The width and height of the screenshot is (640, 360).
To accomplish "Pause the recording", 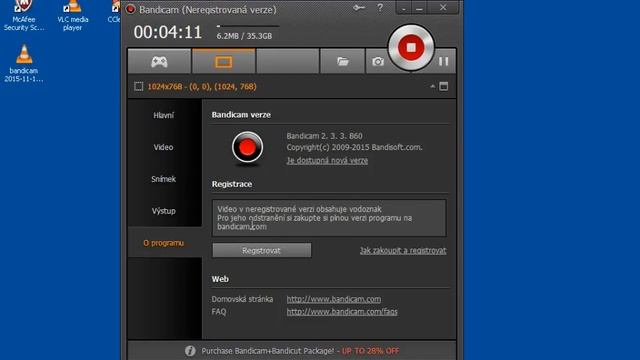I will [443, 61].
